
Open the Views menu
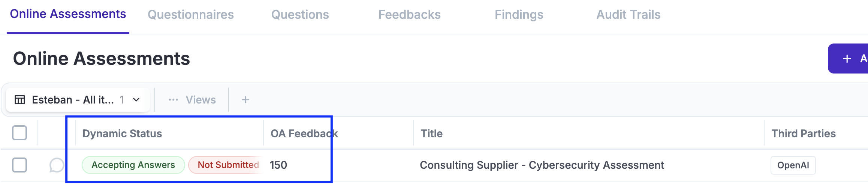(x=201, y=100)
